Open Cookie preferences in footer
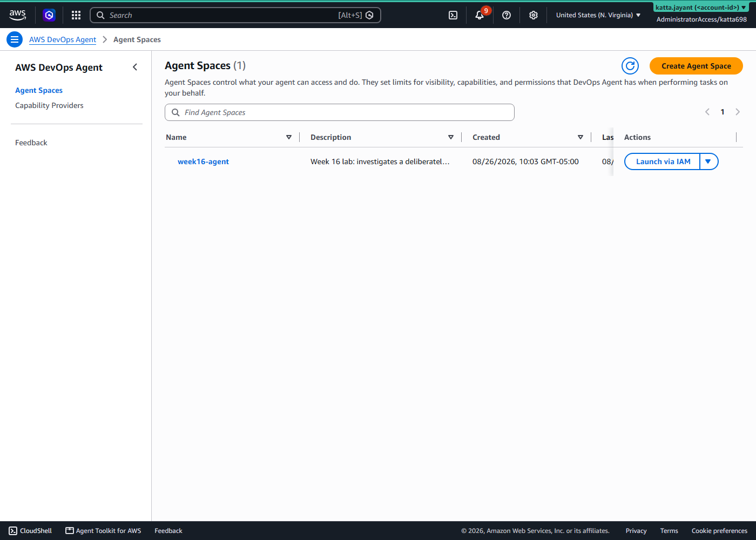The width and height of the screenshot is (756, 540). (x=719, y=531)
